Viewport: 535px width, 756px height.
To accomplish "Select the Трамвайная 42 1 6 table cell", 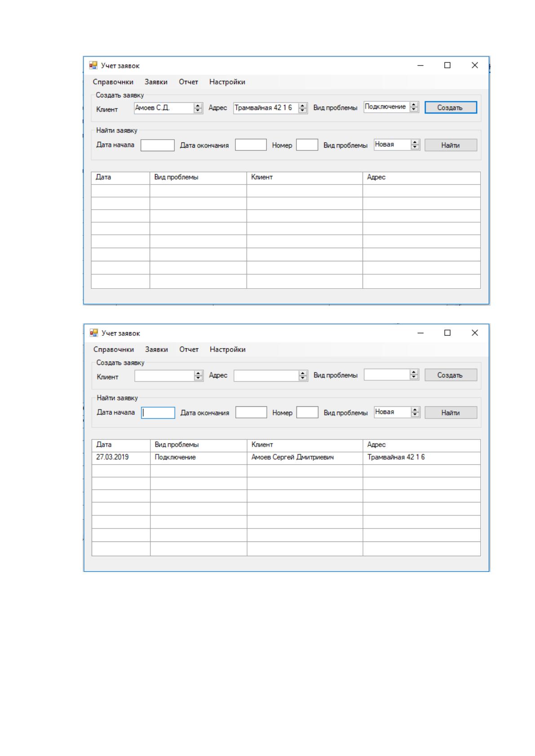I will pyautogui.click(x=422, y=458).
